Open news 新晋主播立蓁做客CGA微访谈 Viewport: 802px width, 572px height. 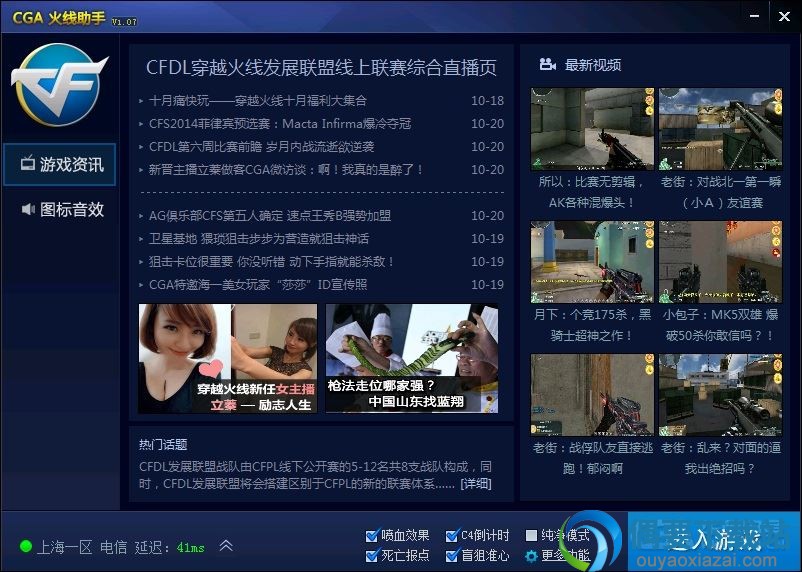pos(285,169)
